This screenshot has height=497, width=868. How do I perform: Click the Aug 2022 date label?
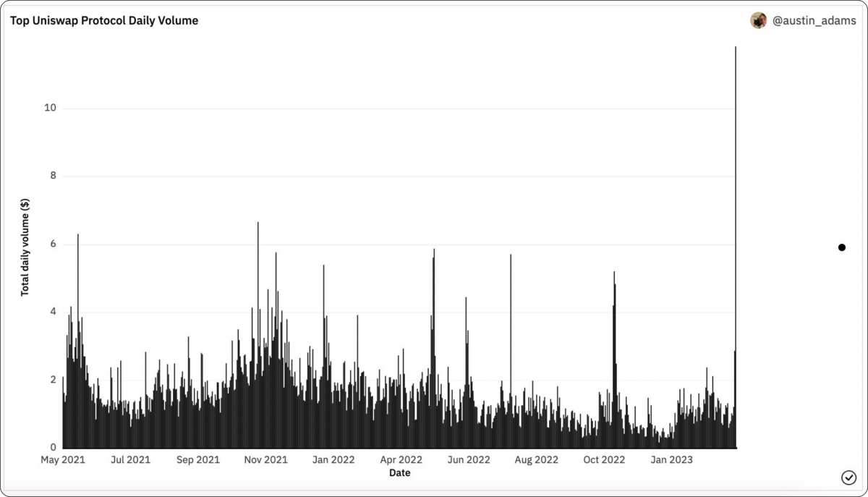click(536, 460)
